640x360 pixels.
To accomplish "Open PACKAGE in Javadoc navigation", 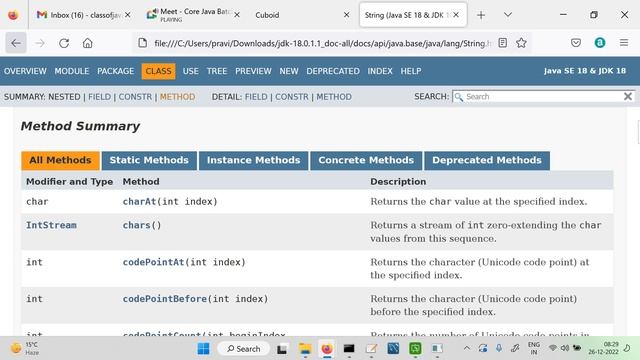I will pos(116,71).
